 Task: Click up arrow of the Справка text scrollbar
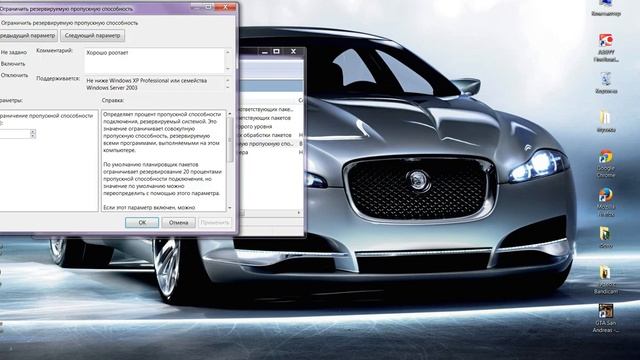229,113
